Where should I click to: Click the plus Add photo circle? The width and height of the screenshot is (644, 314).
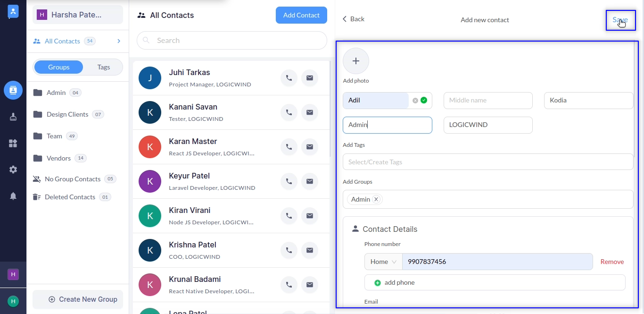click(356, 61)
